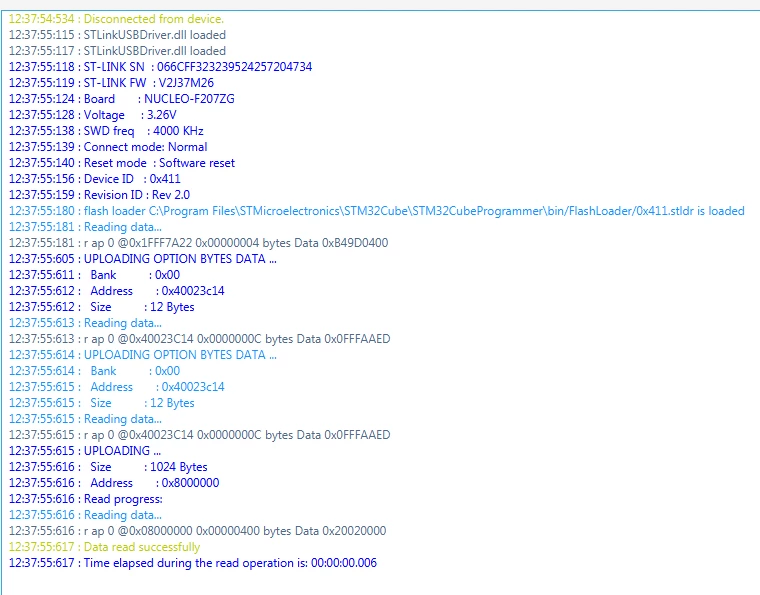
Task: Select the 12:37:55:616 'Reading data...' line
Action: point(85,515)
